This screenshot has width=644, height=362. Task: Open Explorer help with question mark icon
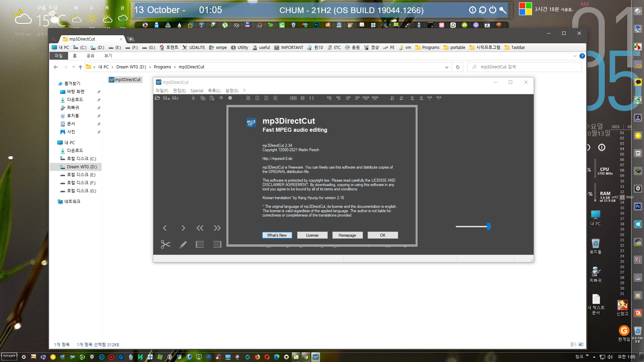(582, 56)
